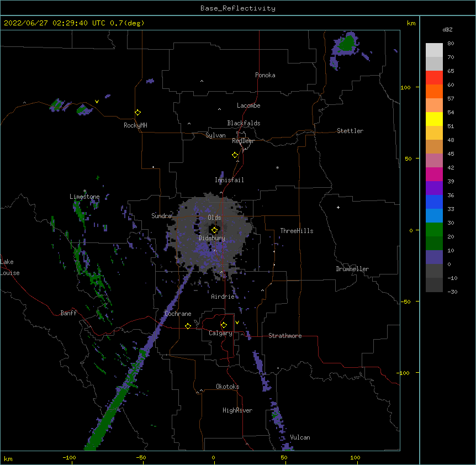
Task: Pick the magenta 39-42 dBZ legend swatch
Action: click(434, 174)
